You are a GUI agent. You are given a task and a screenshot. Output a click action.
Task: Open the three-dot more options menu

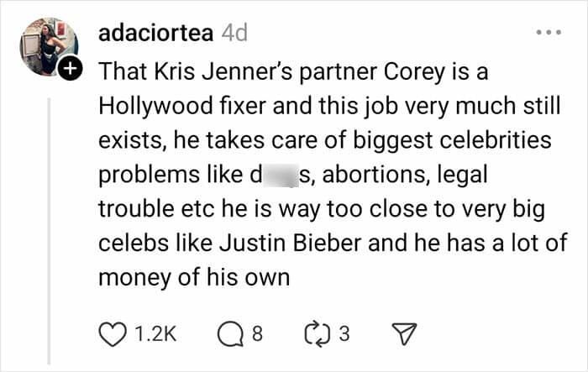(x=549, y=33)
